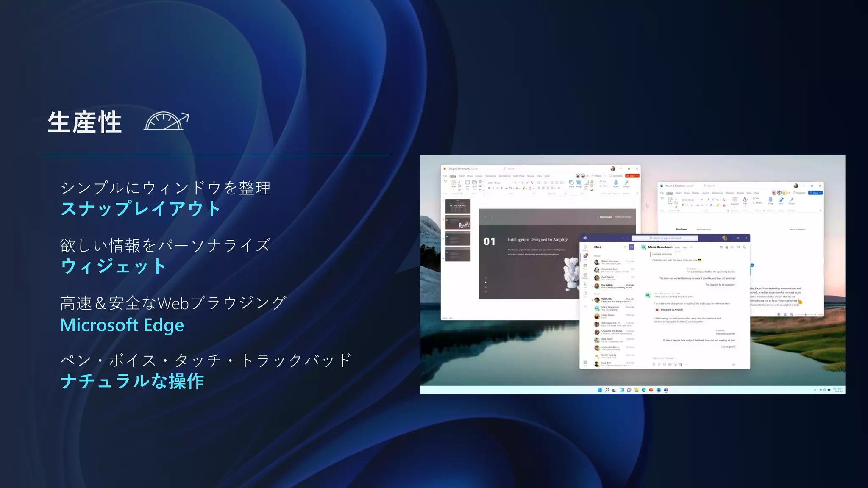Open the References tab in Word
This screenshot has width=868, height=488.
point(717,193)
